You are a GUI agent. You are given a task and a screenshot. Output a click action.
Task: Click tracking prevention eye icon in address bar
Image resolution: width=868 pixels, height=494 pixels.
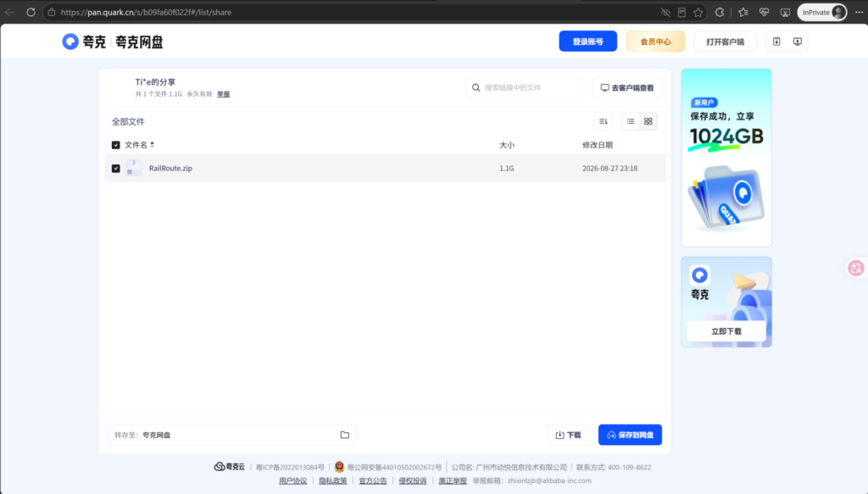pos(665,12)
